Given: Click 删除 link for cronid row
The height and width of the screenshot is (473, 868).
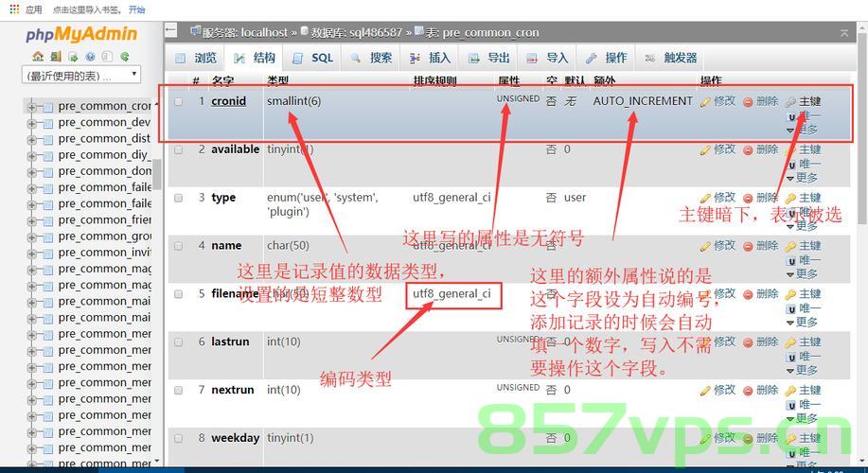Looking at the screenshot, I should point(768,101).
